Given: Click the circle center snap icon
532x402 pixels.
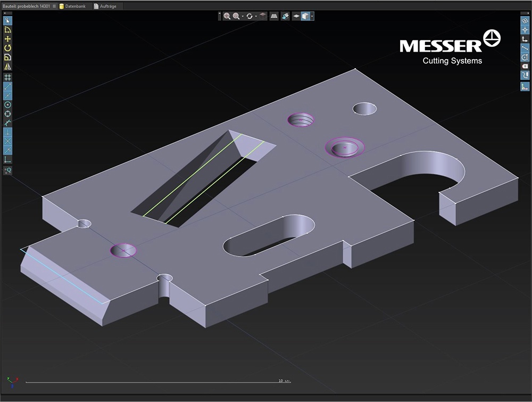Looking at the screenshot, I should [7, 104].
